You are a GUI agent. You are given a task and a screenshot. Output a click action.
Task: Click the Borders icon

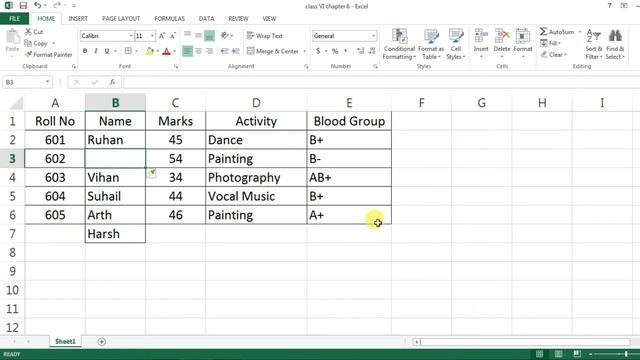128,51
